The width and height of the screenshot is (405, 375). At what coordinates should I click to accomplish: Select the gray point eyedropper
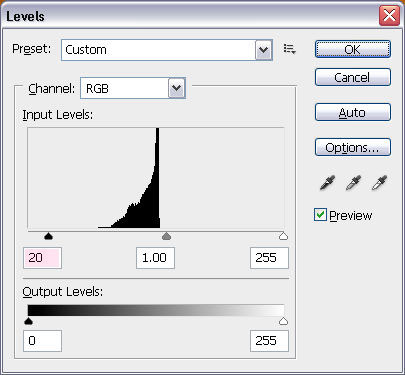353,183
